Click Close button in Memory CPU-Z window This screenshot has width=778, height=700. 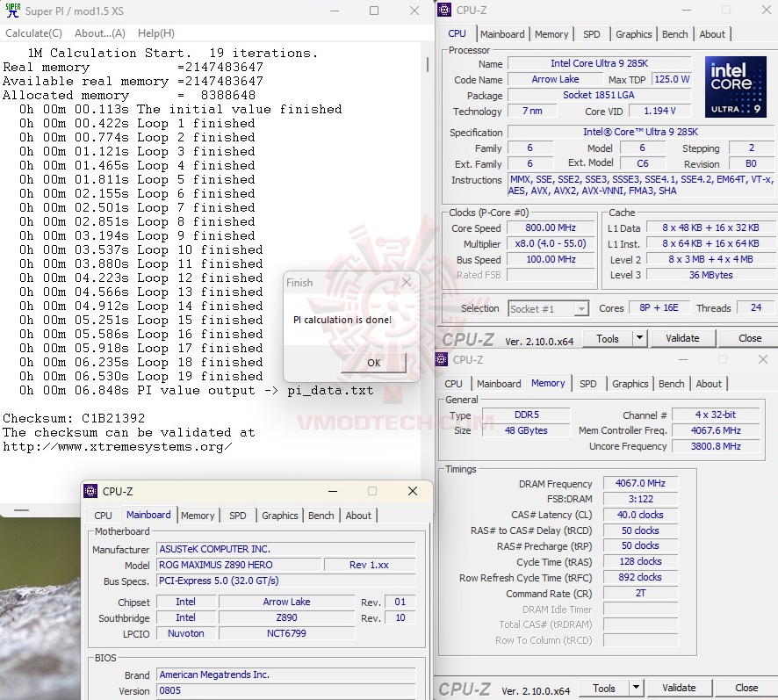(746, 688)
